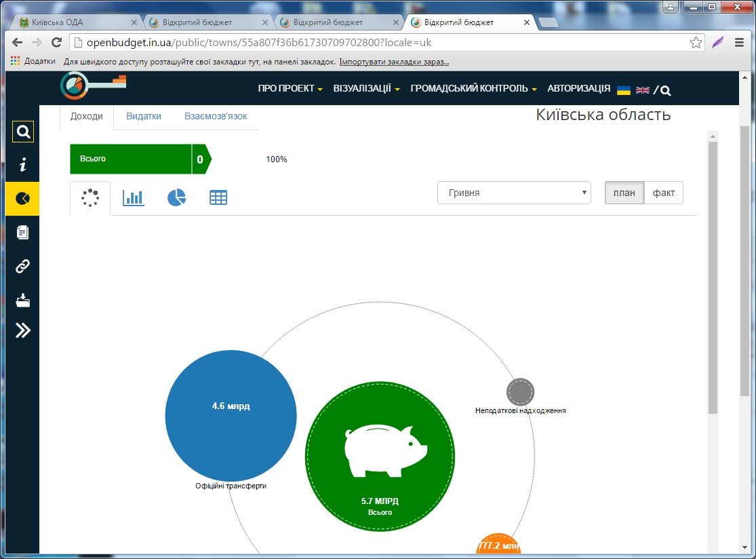This screenshot has height=559, width=756.
Task: Click the blue Офіційні трансферти bubble
Action: [231, 416]
